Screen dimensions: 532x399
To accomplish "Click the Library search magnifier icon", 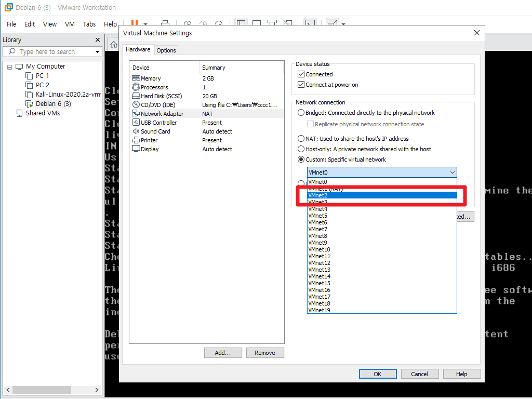I will [x=12, y=51].
